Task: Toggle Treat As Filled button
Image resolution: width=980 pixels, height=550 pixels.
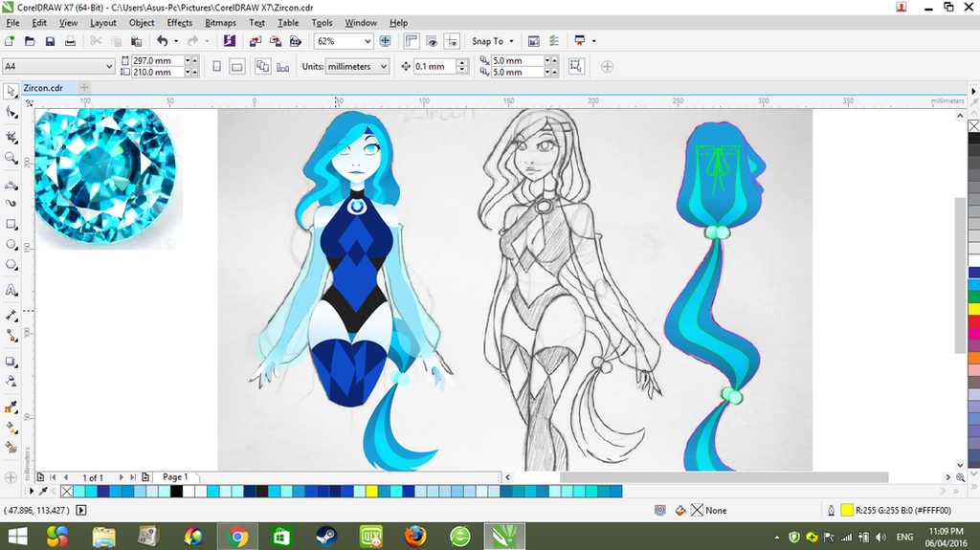Action: (576, 66)
